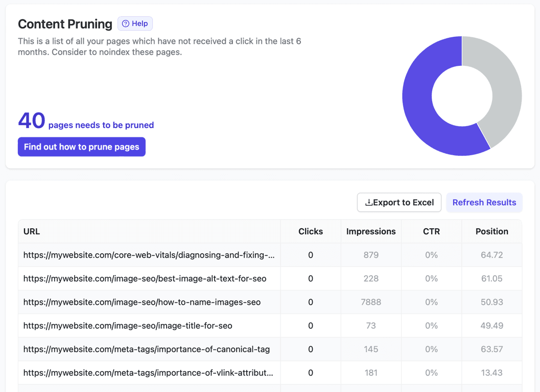Viewport: 540px width, 392px height.
Task: Click the 181 impressions value
Action: click(371, 373)
